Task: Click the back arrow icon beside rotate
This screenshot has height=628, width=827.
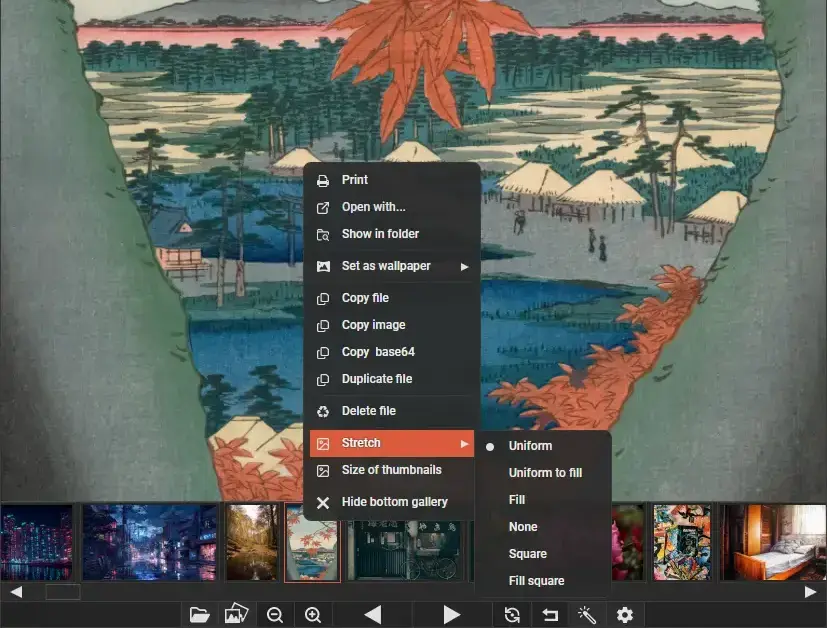Action: tap(549, 614)
